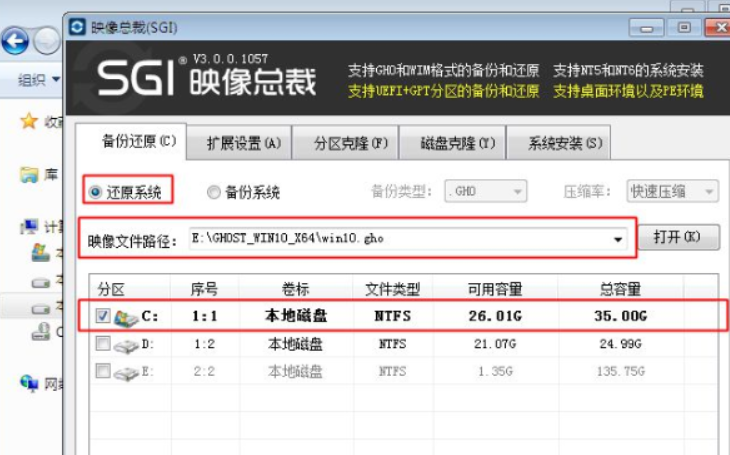Open Favorites via the star icon
The width and height of the screenshot is (730, 455).
tap(29, 122)
